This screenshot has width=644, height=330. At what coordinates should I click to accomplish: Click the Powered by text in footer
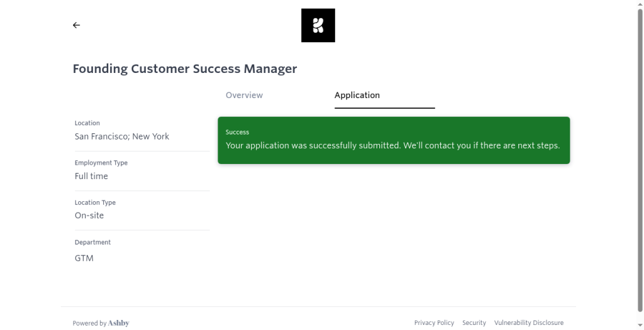coord(89,324)
